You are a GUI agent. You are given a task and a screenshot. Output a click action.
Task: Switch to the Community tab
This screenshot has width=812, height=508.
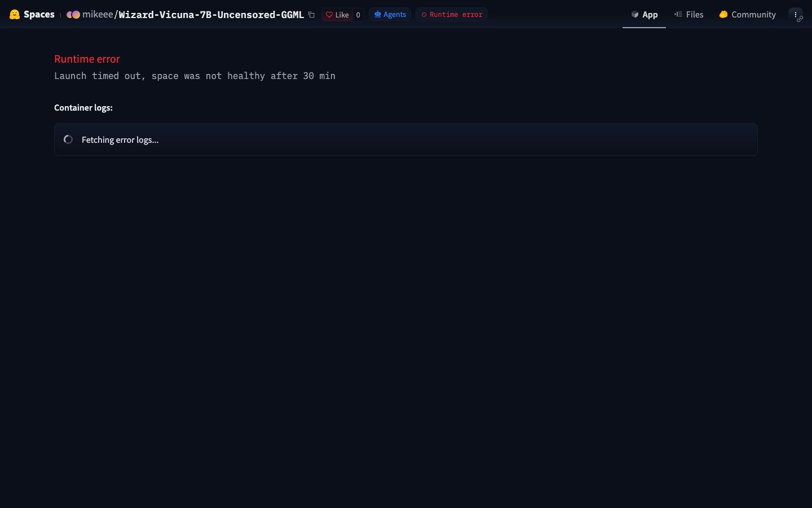point(747,15)
